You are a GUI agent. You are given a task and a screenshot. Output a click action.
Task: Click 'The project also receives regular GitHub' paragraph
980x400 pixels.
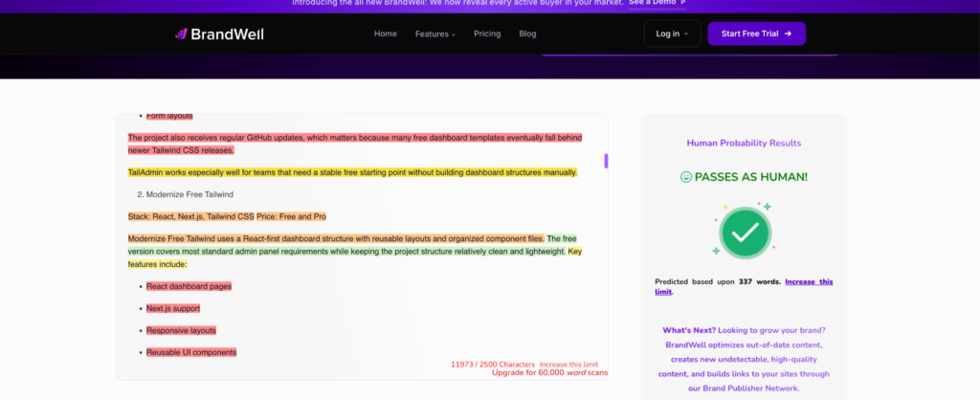(355, 144)
